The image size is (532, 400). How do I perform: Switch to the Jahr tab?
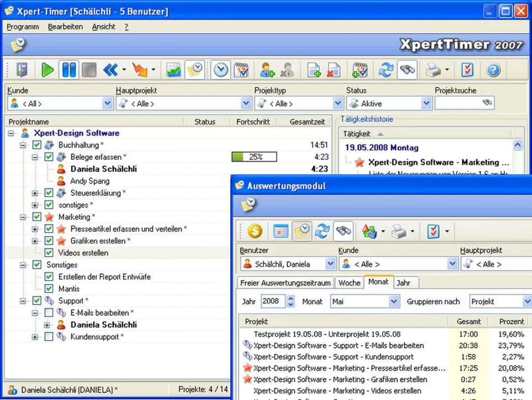[x=406, y=282]
